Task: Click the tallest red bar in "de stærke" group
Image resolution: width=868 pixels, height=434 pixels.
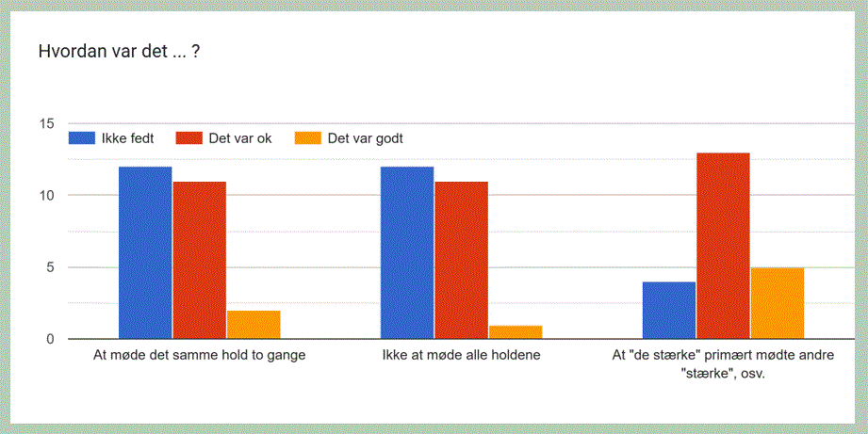Action: (723, 246)
